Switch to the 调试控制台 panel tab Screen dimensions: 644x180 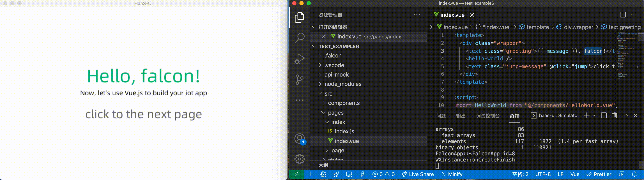coord(488,116)
